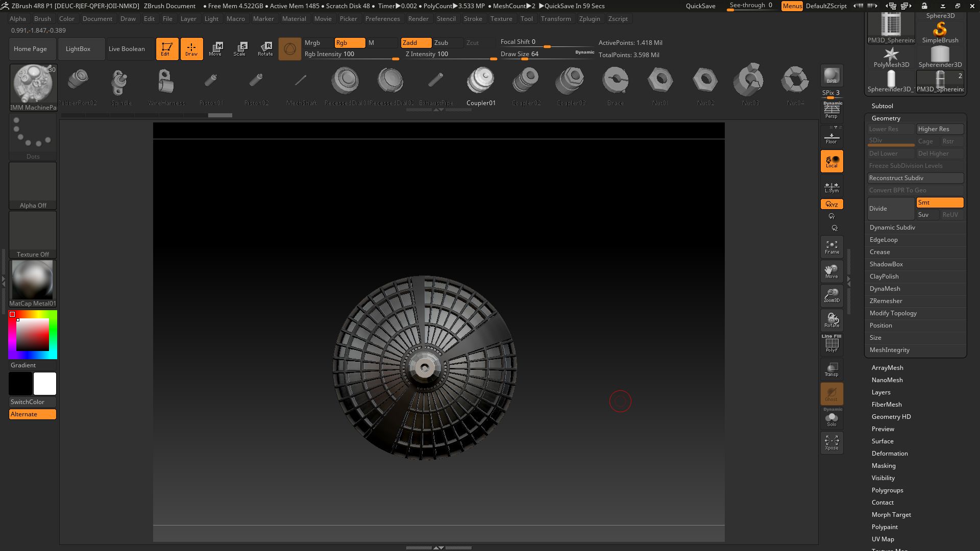The height and width of the screenshot is (551, 980).
Task: Expand the ArrayMesh section
Action: pos(887,368)
